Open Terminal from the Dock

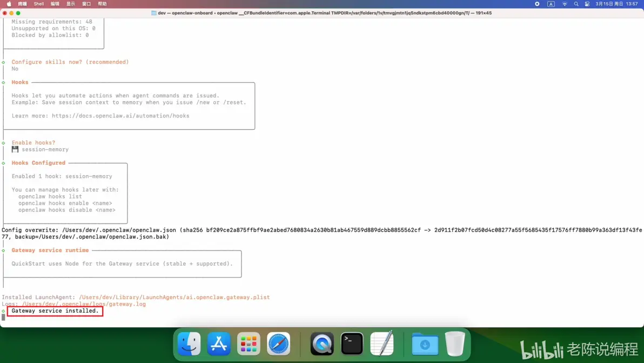point(352,344)
